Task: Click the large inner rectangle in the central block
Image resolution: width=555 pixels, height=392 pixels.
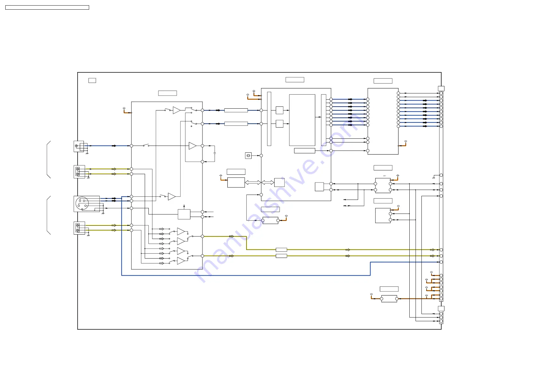Action: pyautogui.click(x=302, y=120)
